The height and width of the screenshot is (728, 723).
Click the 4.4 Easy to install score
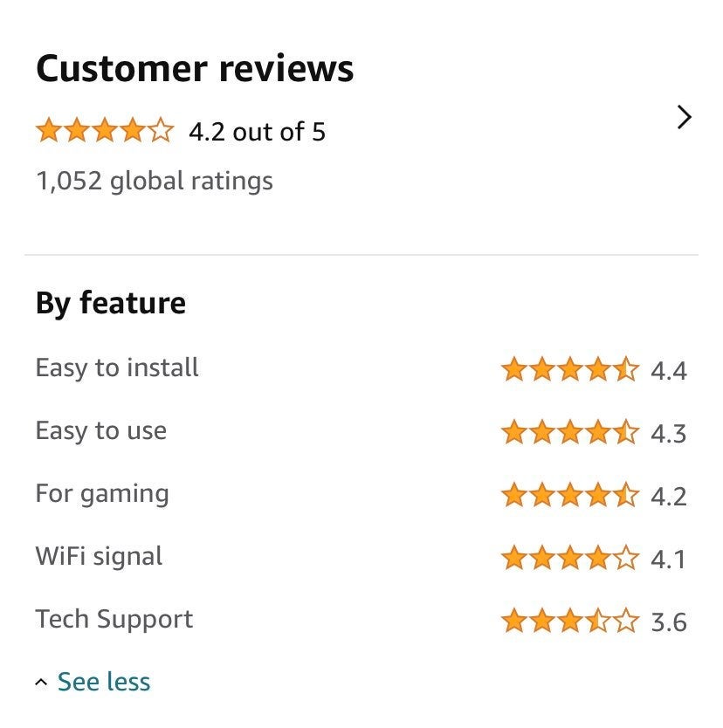click(x=669, y=371)
